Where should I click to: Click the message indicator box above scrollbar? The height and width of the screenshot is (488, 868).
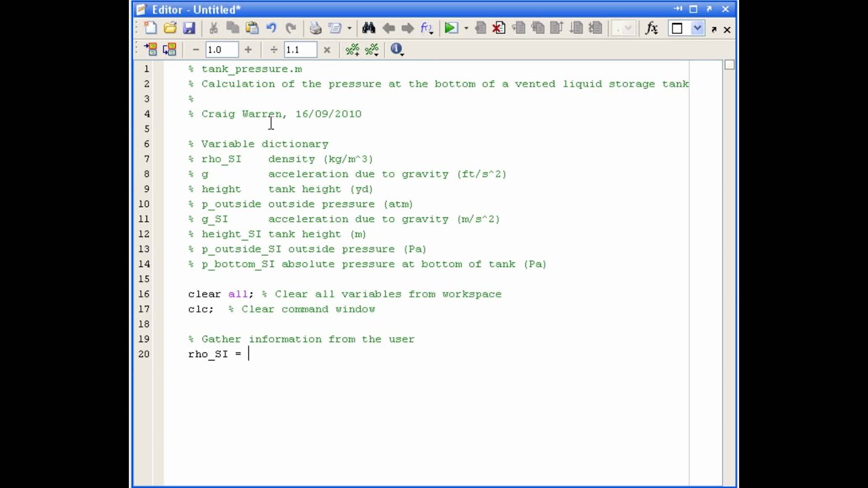point(730,65)
